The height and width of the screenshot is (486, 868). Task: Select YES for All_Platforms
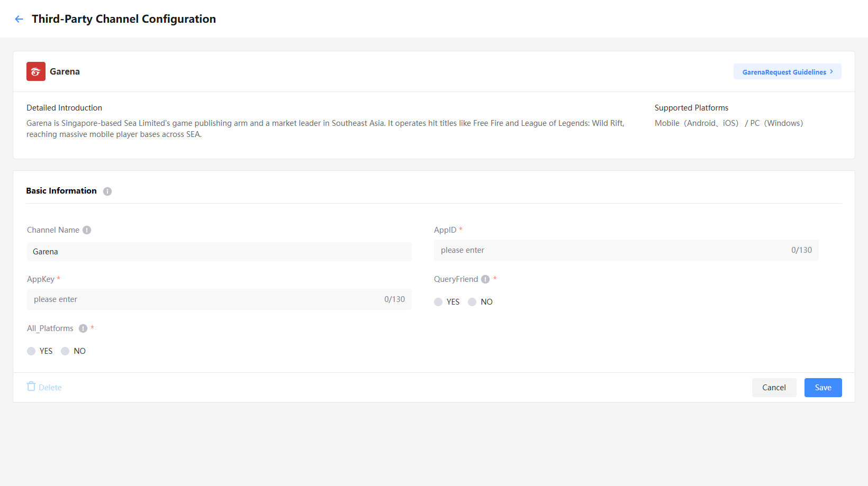(x=31, y=351)
